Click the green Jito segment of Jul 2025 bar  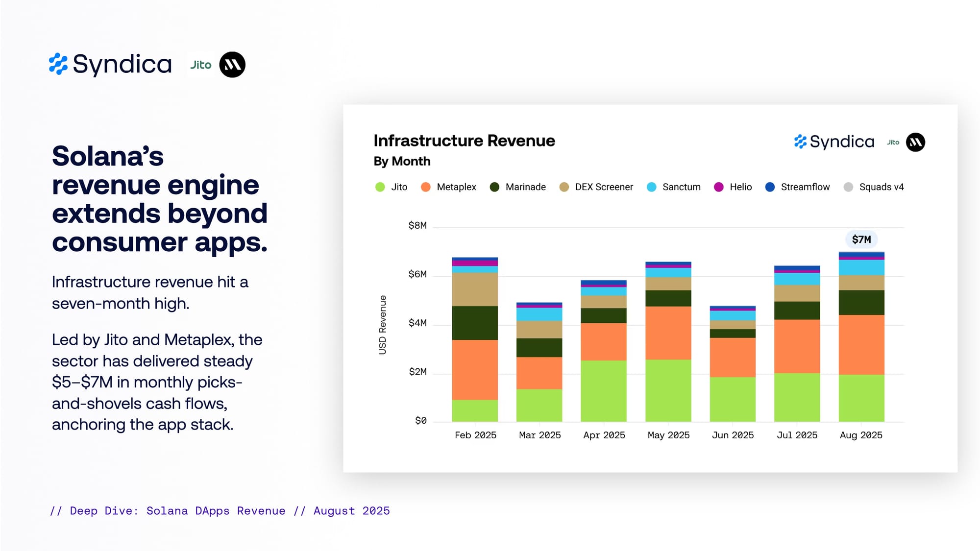tap(797, 397)
